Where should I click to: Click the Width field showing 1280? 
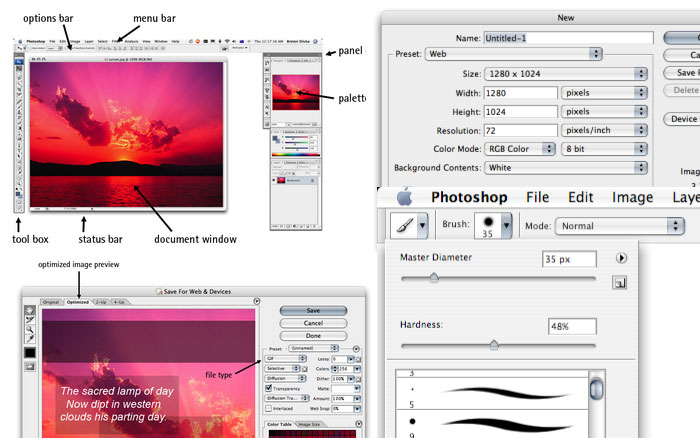[x=521, y=93]
